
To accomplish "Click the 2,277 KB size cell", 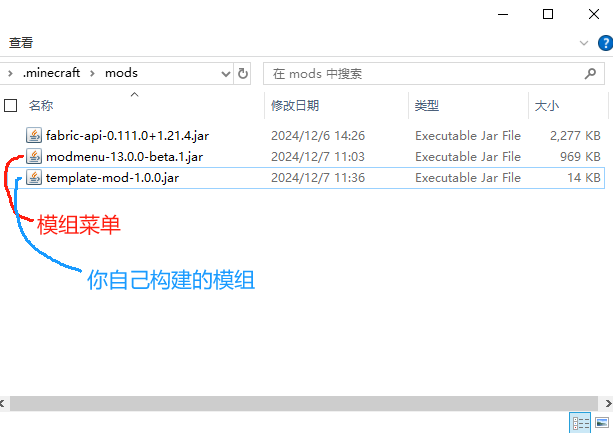I will (x=575, y=136).
